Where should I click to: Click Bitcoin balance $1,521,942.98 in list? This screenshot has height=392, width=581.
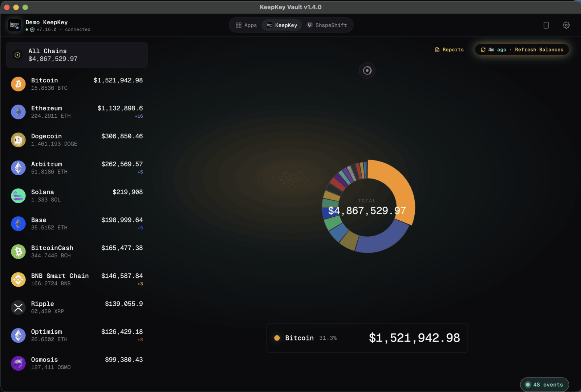click(118, 80)
